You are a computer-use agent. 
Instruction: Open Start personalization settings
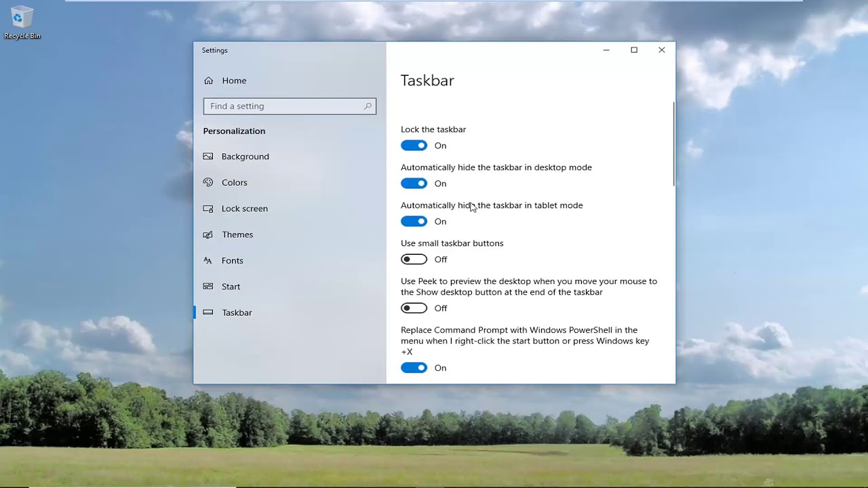point(290,287)
